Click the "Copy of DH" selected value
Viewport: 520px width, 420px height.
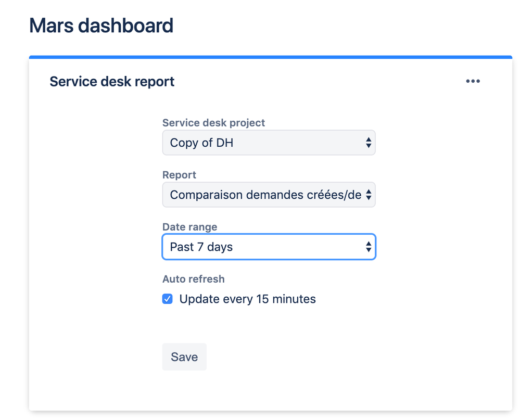click(x=201, y=143)
